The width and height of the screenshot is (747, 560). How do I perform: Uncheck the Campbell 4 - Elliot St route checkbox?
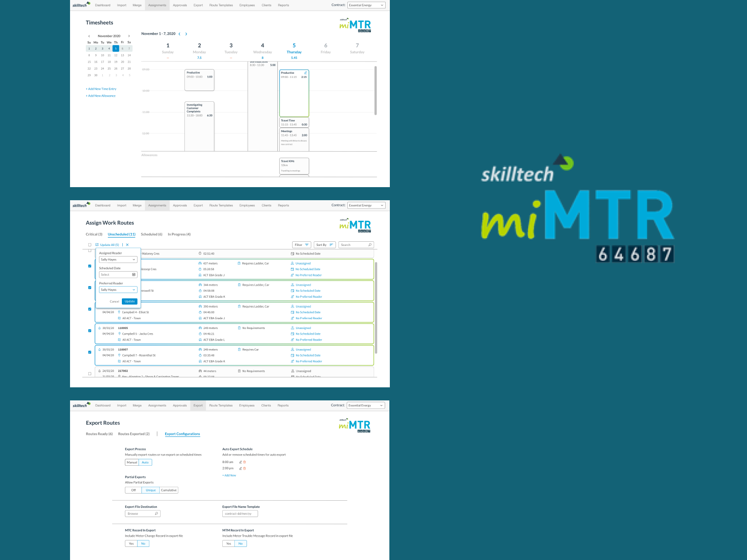pyautogui.click(x=90, y=309)
